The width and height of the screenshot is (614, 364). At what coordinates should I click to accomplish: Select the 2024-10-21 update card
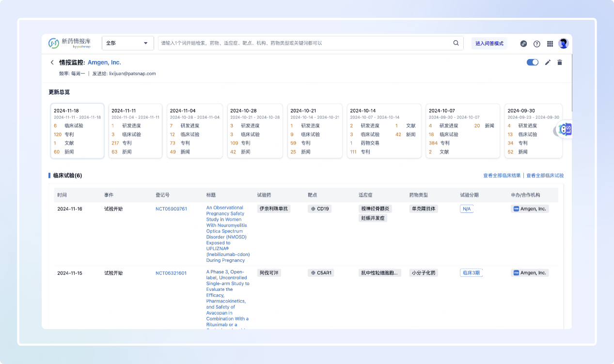[x=315, y=131]
